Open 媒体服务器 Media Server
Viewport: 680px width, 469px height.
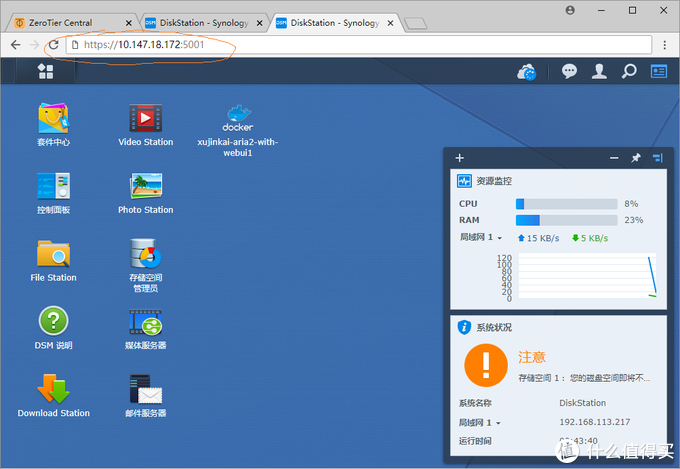pyautogui.click(x=145, y=322)
